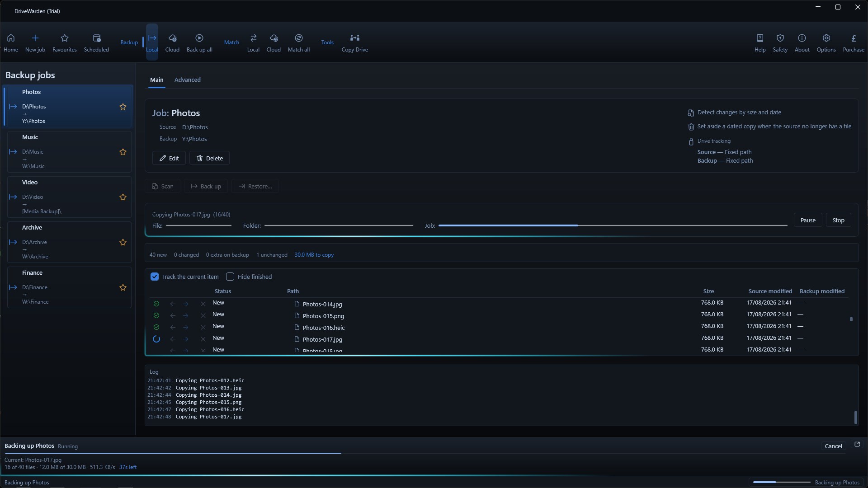This screenshot has width=868, height=488.
Task: Toggle favourite star for Finance job
Action: click(x=123, y=287)
